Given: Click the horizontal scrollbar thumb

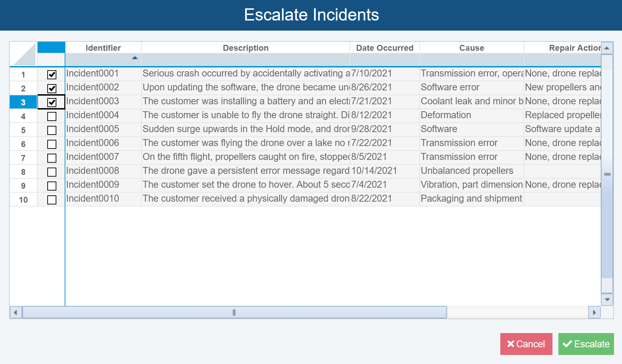Looking at the screenshot, I should [234, 313].
